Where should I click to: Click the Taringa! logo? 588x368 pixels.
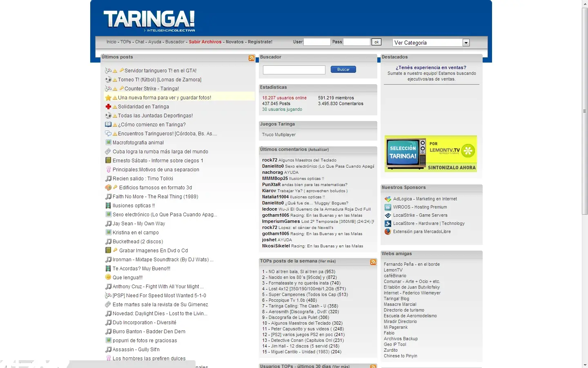click(149, 21)
